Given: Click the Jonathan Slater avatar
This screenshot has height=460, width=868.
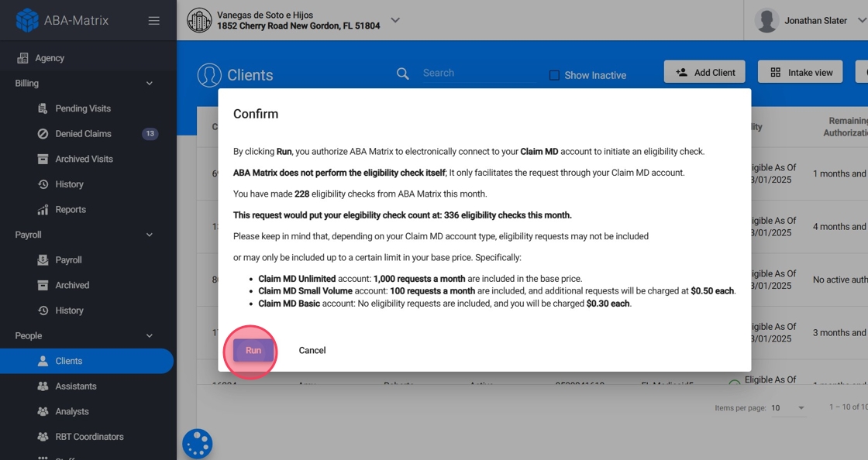Looking at the screenshot, I should [766, 20].
